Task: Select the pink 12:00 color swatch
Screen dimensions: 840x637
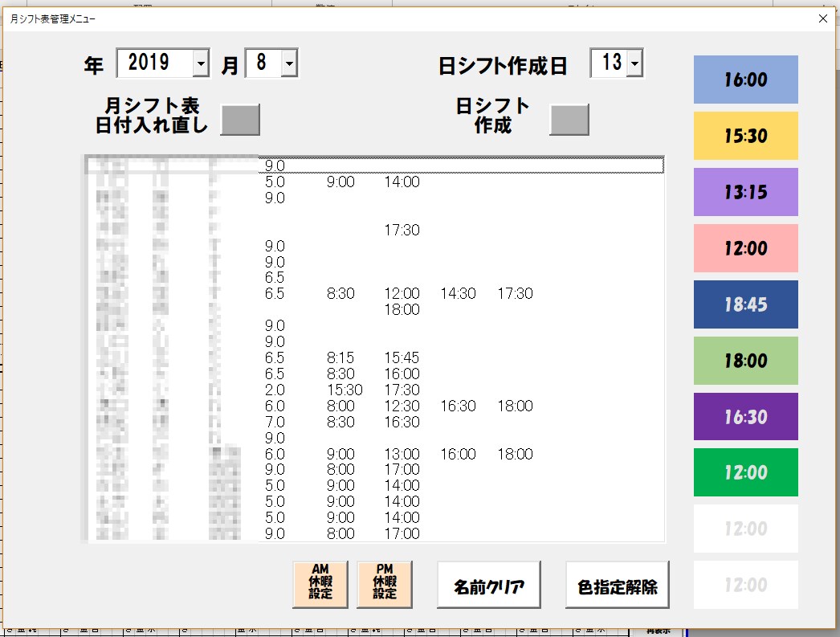Action: (746, 248)
